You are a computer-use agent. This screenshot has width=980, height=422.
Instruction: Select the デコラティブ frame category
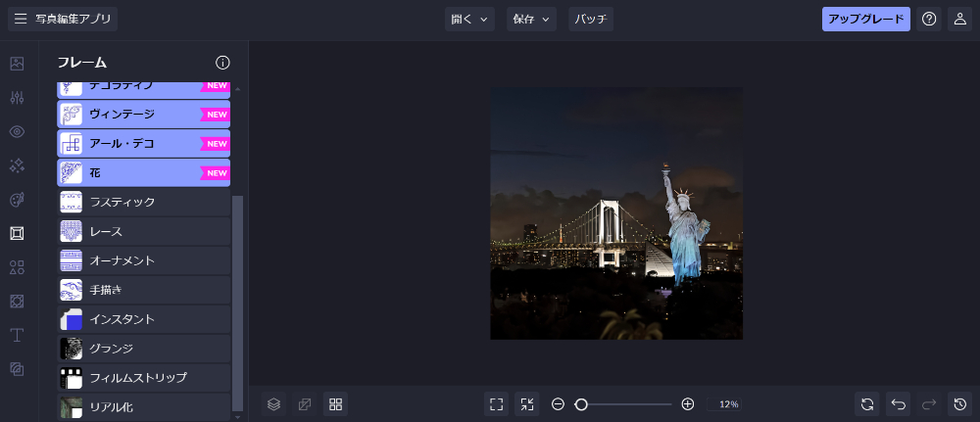(144, 89)
